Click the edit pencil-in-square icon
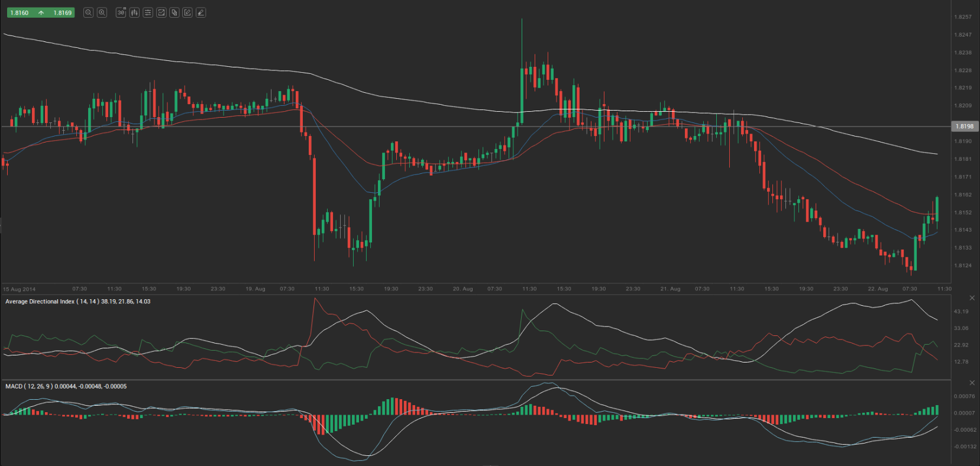The height and width of the screenshot is (466, 980). [x=187, y=12]
